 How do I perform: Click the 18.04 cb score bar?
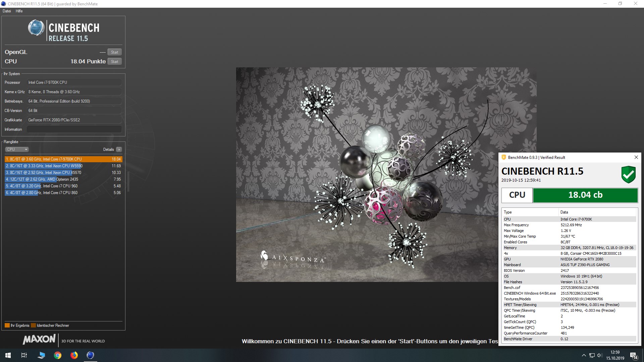[x=585, y=195]
